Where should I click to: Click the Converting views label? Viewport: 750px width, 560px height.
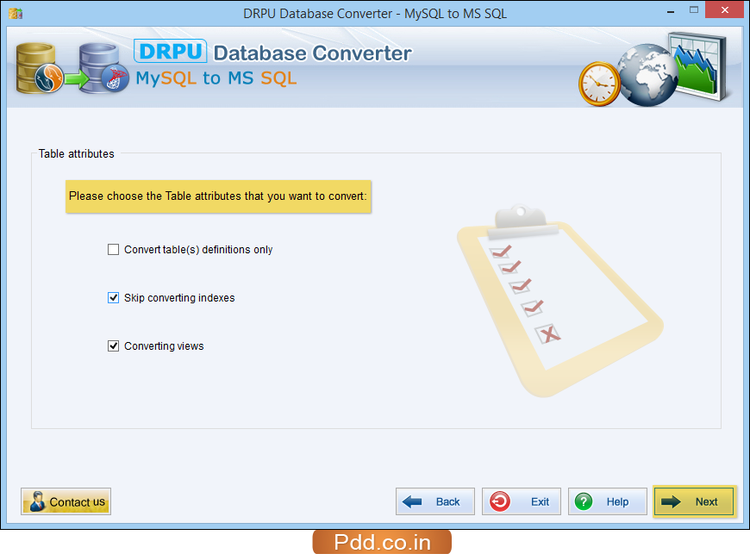point(164,346)
